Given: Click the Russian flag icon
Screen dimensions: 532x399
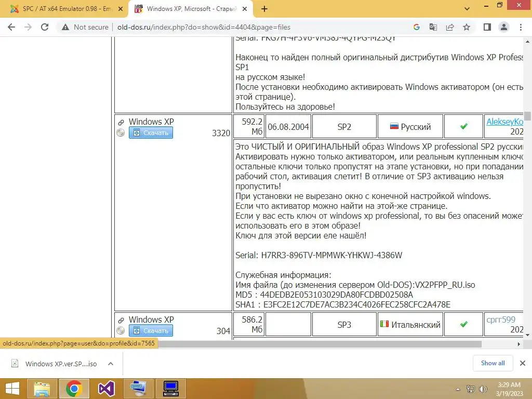Looking at the screenshot, I should [394, 127].
